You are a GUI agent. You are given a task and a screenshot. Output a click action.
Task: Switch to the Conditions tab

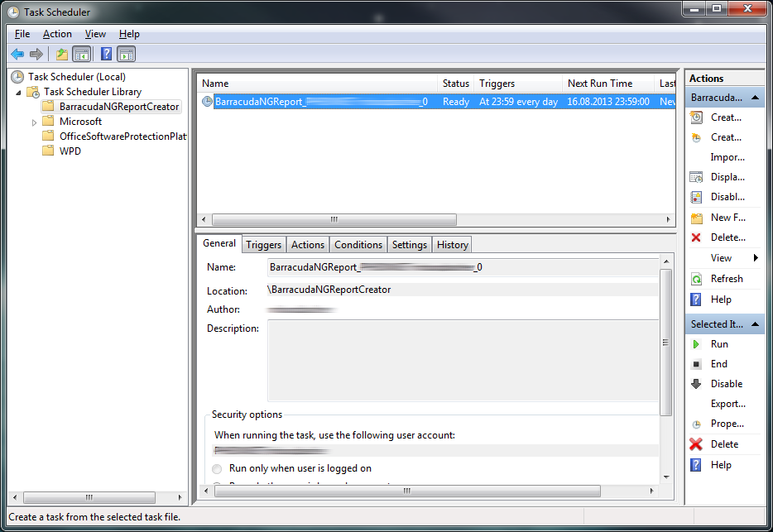pos(358,245)
